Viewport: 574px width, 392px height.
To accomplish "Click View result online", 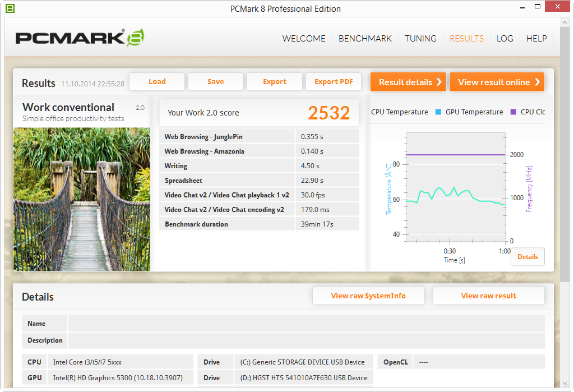I will tap(497, 82).
